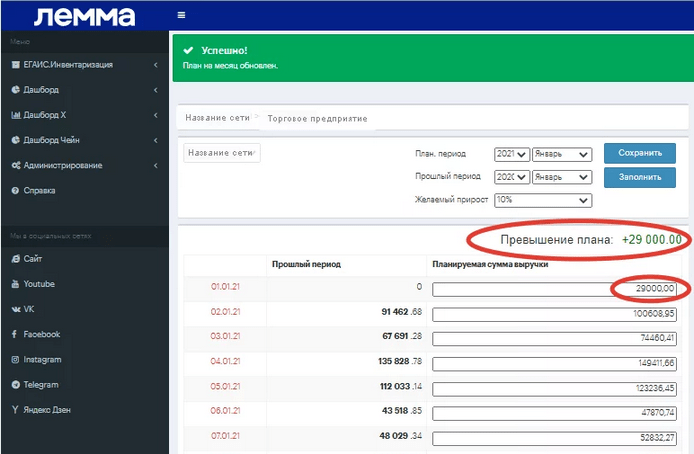Open ЕГАИС.Инвентаризация menu item

click(x=85, y=65)
